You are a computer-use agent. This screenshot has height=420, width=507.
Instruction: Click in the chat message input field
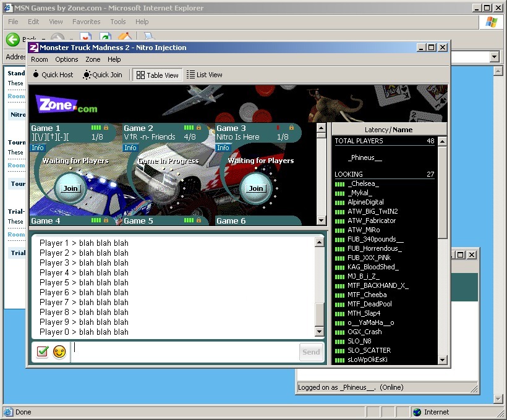coord(185,352)
